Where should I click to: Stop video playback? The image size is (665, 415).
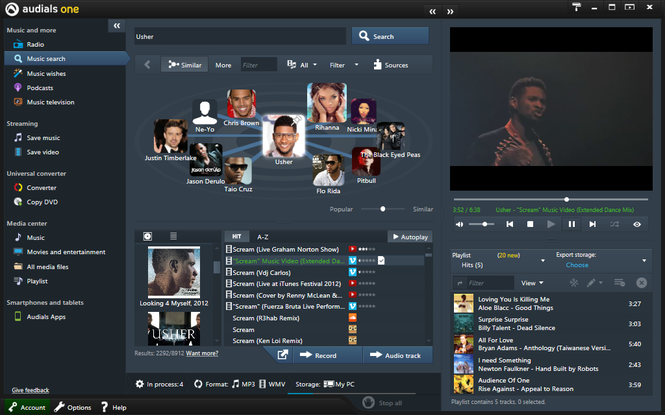point(530,224)
